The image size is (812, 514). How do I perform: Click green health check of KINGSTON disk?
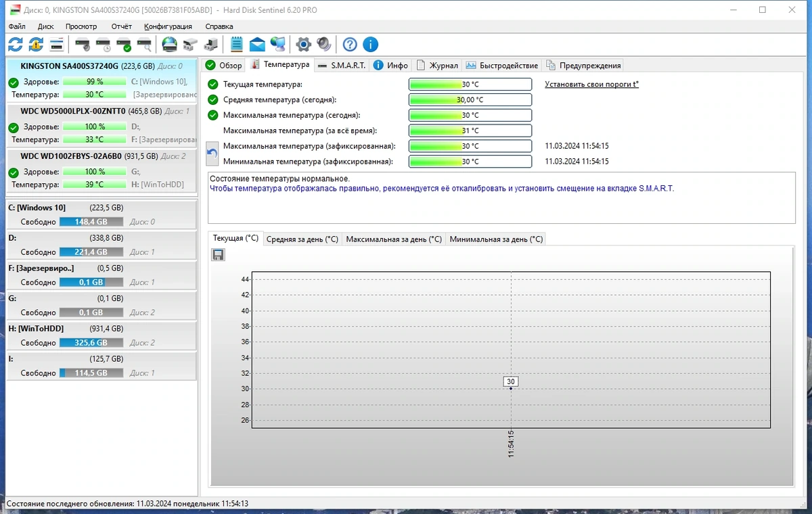(x=14, y=82)
